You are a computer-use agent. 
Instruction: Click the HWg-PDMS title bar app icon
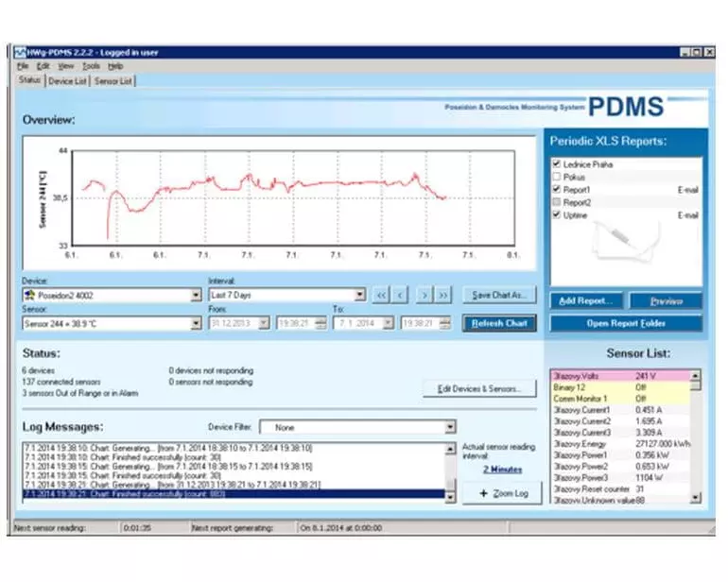coord(20,53)
